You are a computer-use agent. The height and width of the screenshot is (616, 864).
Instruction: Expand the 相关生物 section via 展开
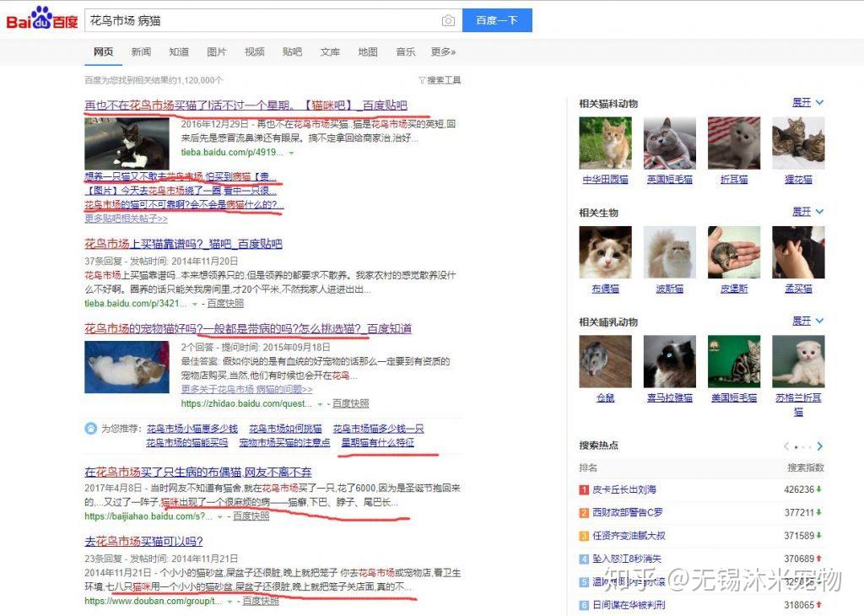click(802, 213)
